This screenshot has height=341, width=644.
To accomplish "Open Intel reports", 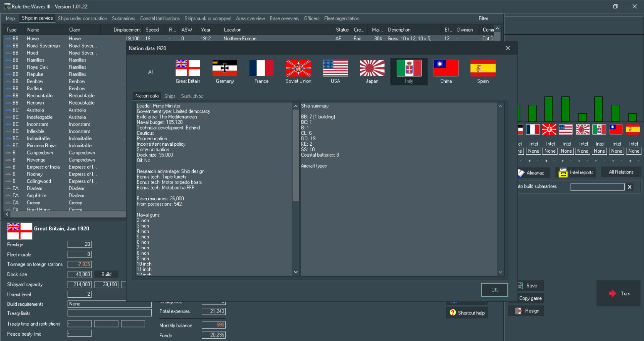I will 575,172.
